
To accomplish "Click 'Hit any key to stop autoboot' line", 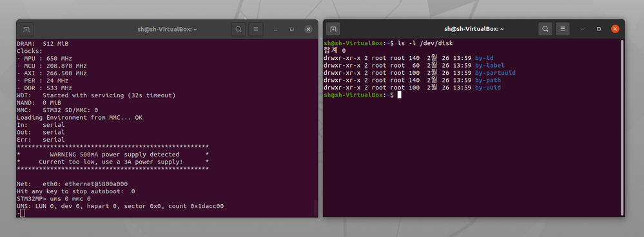I will coord(76,191).
